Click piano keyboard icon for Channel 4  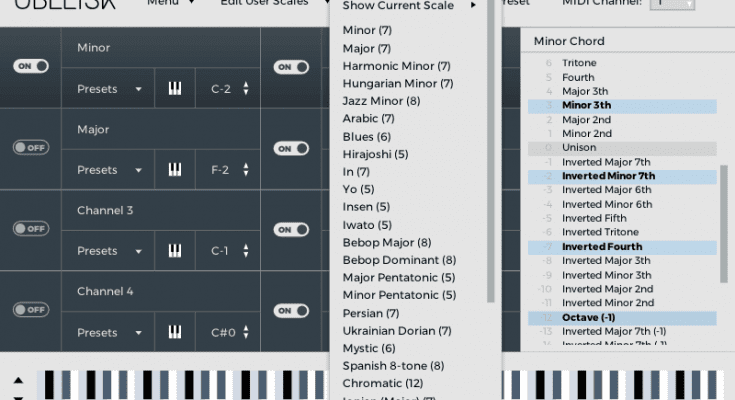(x=175, y=332)
